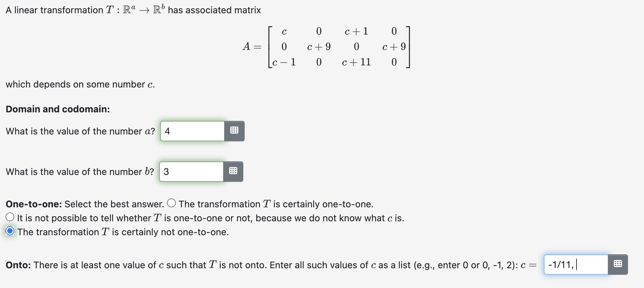Image resolution: width=644 pixels, height=288 pixels.
Task: Select "The transformation T is certainly one-to-one"
Action: pos(171,203)
